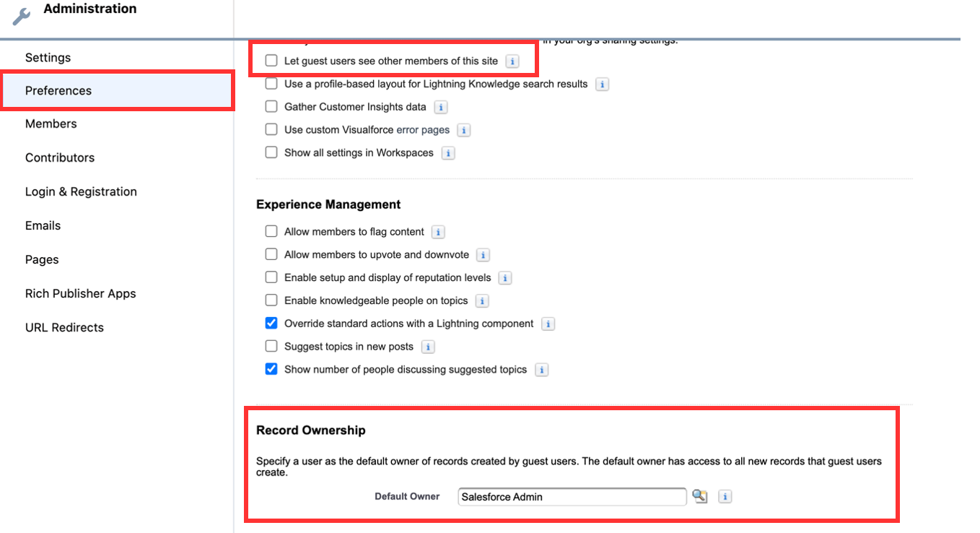Screen dimensions: 980x533
Task: Click the Default Owner text field
Action: click(x=572, y=497)
